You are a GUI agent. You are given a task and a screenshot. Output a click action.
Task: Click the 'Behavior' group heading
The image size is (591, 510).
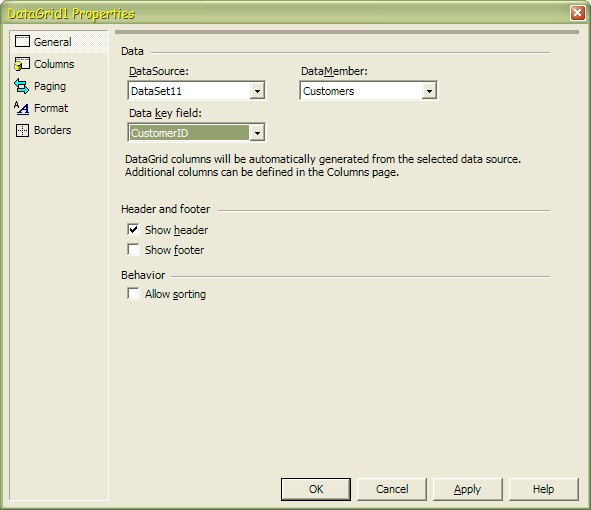click(143, 275)
